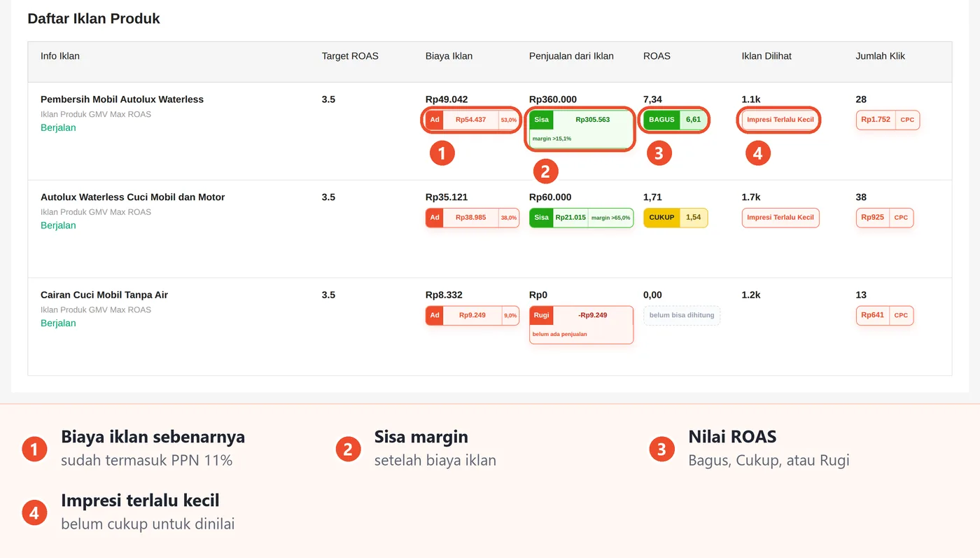This screenshot has height=558, width=980.
Task: Open the Cairan Cuci Mobil Tanpa Air ad
Action: coord(104,295)
